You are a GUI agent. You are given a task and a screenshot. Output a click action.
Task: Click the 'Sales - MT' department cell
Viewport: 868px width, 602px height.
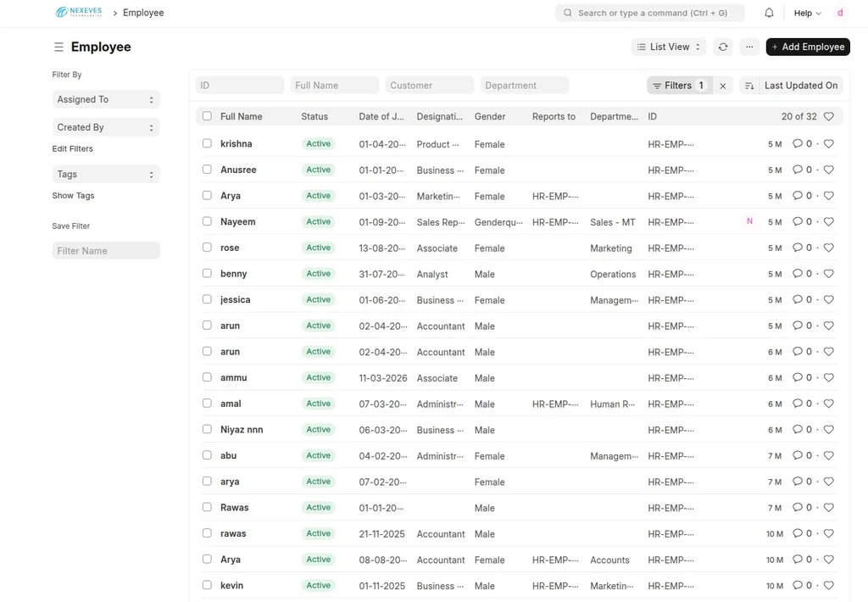pos(613,222)
